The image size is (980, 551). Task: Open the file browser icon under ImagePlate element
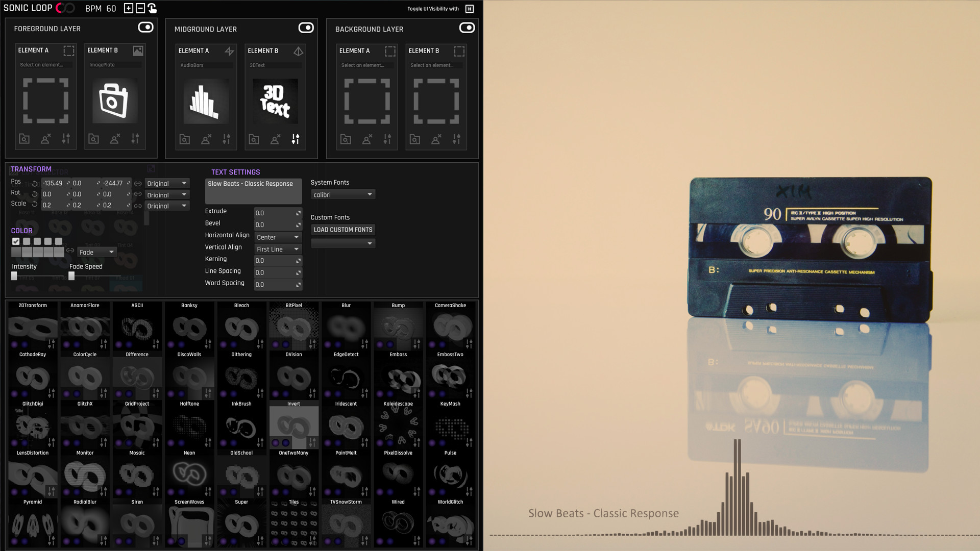click(x=93, y=138)
